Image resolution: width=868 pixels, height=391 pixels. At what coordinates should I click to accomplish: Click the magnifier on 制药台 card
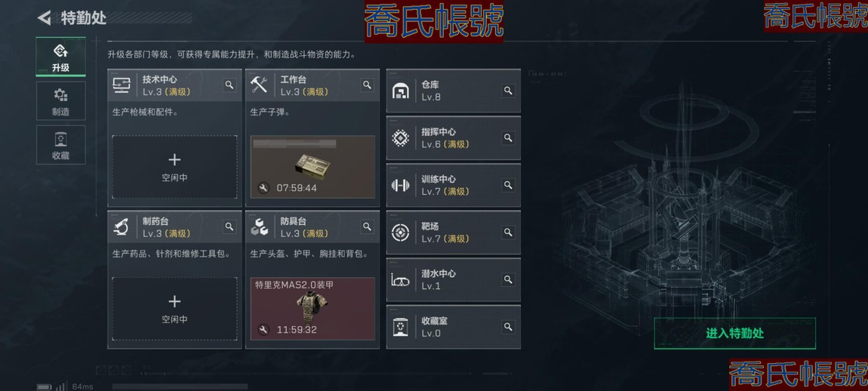click(x=229, y=226)
